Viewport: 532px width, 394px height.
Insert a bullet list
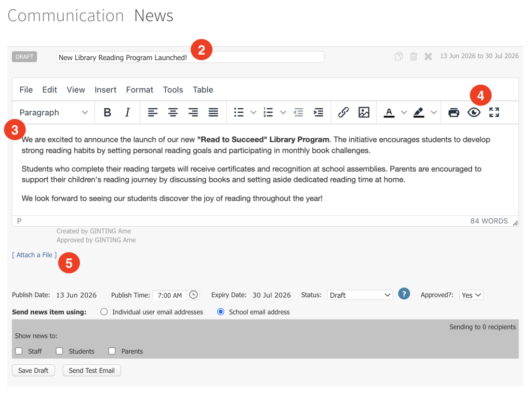pyautogui.click(x=239, y=112)
